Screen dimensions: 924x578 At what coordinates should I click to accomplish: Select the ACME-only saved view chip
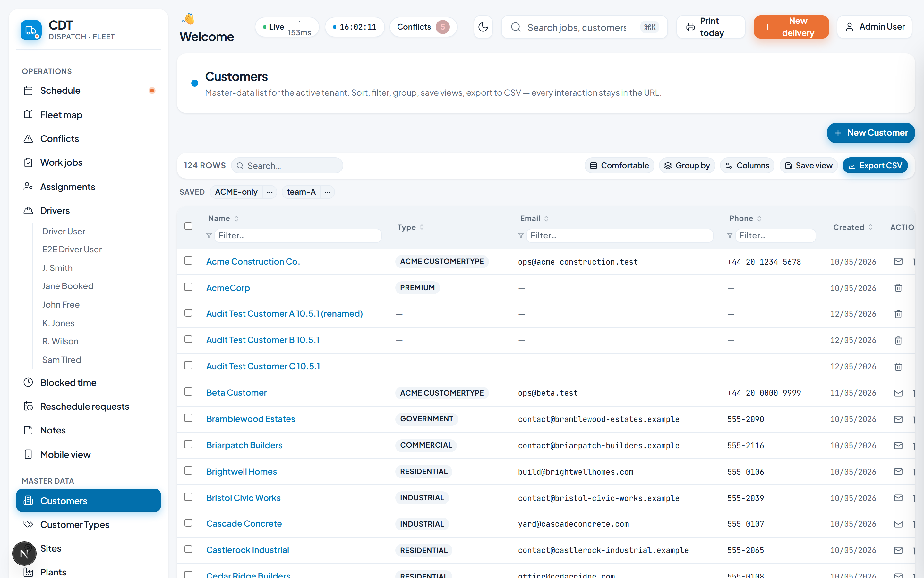click(x=236, y=192)
